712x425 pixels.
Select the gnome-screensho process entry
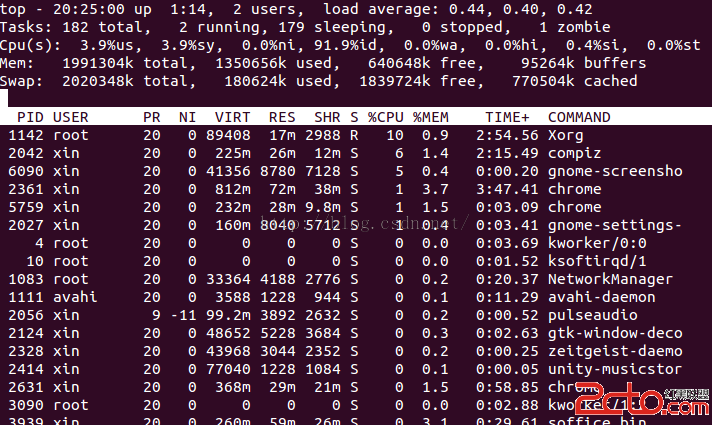(x=356, y=171)
